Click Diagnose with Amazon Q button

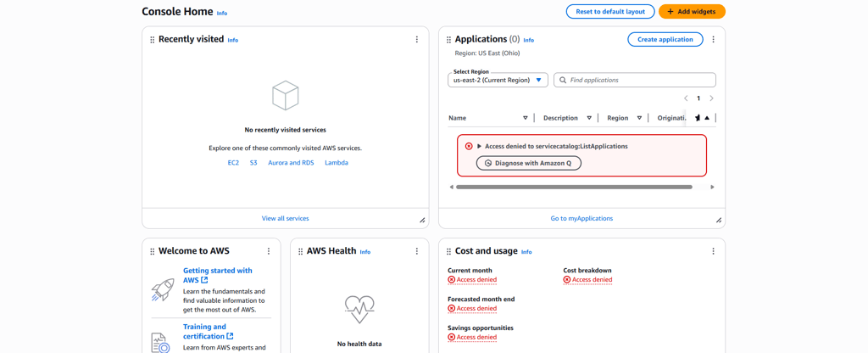pyautogui.click(x=529, y=164)
